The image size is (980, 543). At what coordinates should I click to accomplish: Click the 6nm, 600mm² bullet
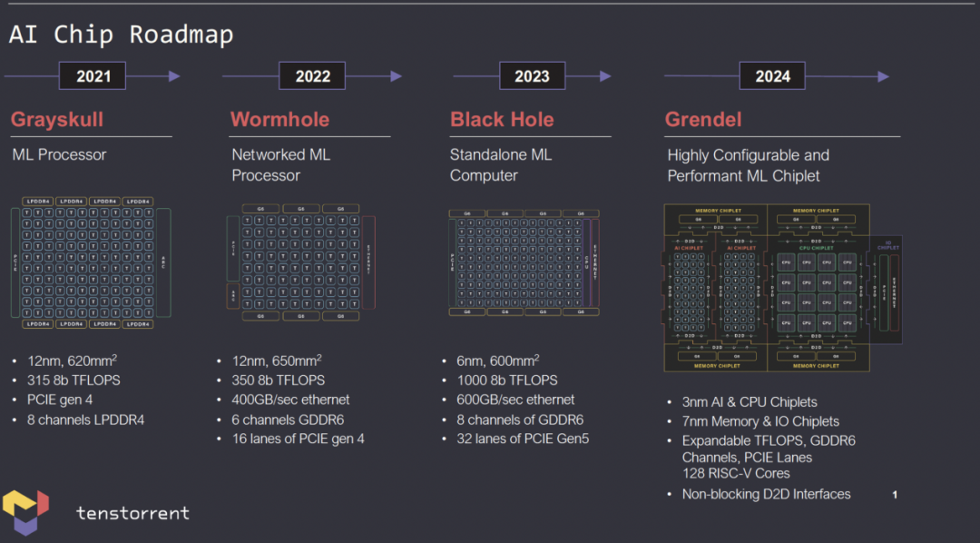click(498, 360)
